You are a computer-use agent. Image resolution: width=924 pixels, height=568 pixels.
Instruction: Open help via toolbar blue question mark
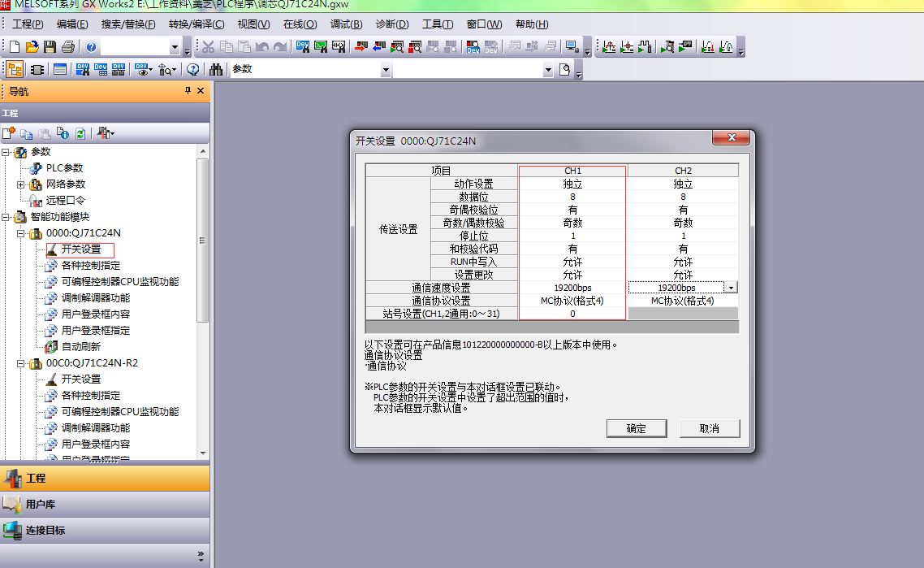coord(91,46)
